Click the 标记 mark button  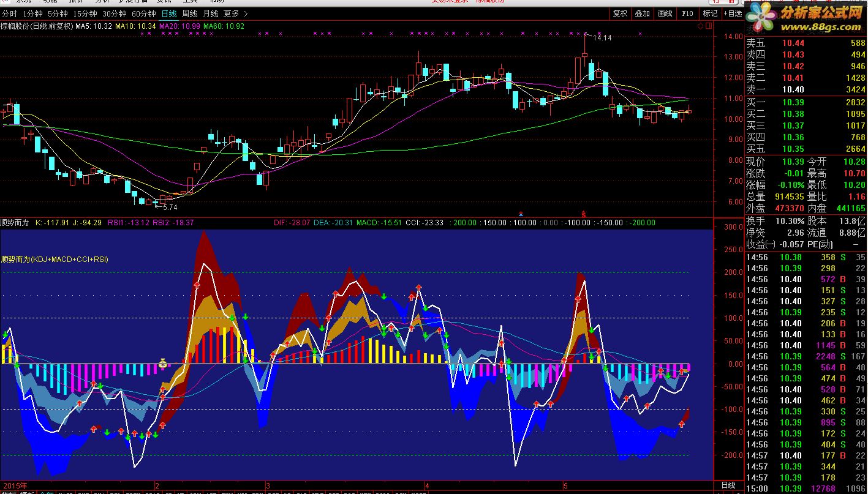point(710,13)
